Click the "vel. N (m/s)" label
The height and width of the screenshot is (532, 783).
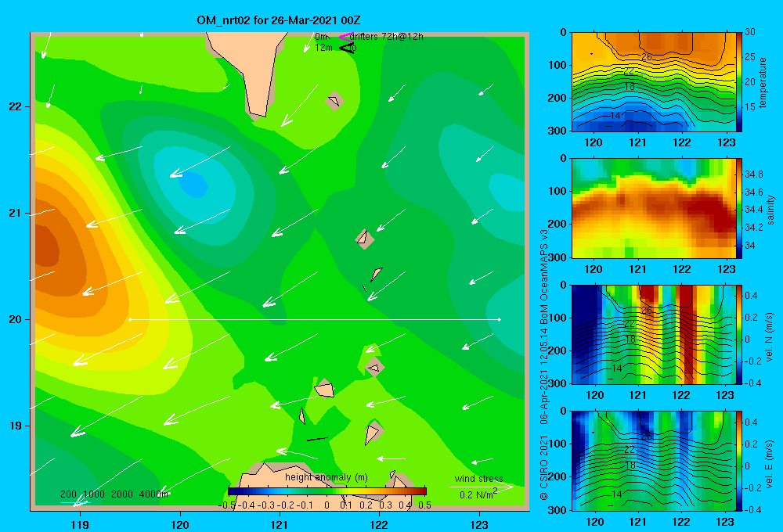[770, 337]
